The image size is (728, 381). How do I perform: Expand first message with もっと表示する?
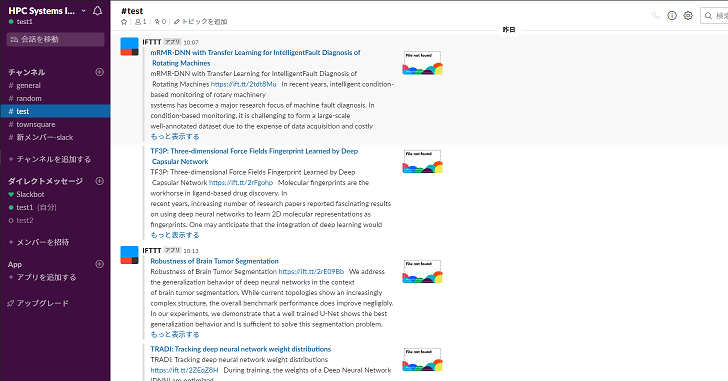pyautogui.click(x=175, y=136)
